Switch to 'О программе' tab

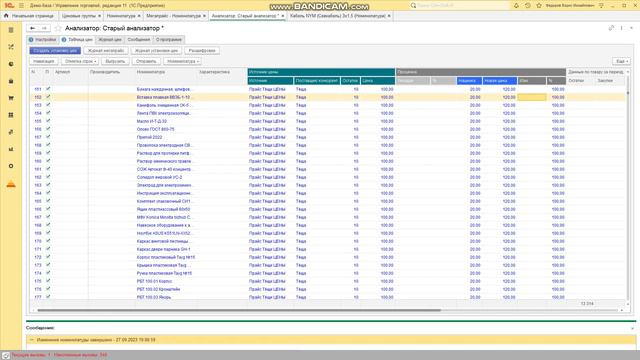(x=169, y=40)
